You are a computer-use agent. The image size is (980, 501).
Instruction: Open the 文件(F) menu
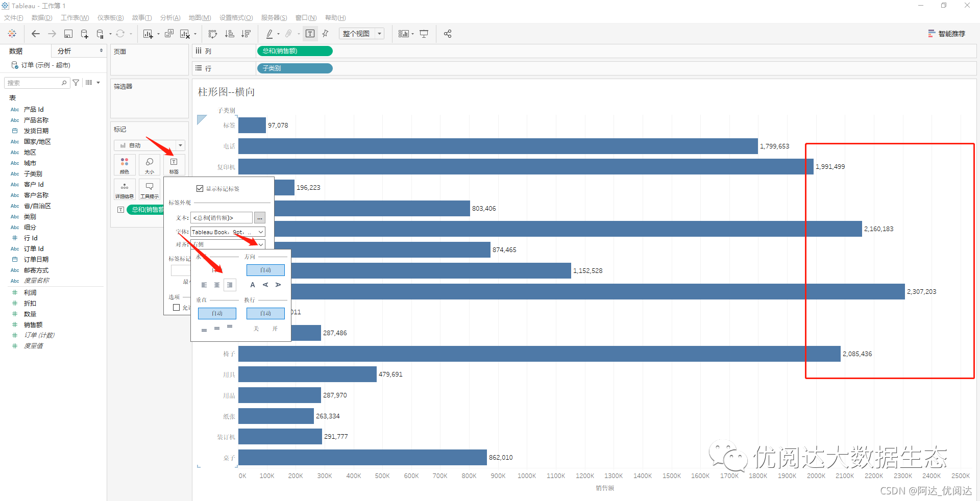pyautogui.click(x=14, y=18)
